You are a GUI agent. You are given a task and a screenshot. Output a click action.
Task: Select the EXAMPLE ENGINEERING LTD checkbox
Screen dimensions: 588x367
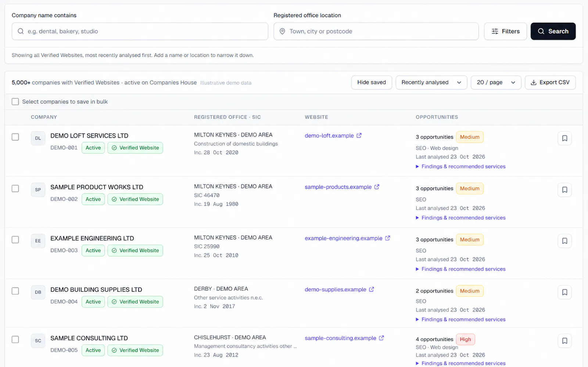point(15,240)
